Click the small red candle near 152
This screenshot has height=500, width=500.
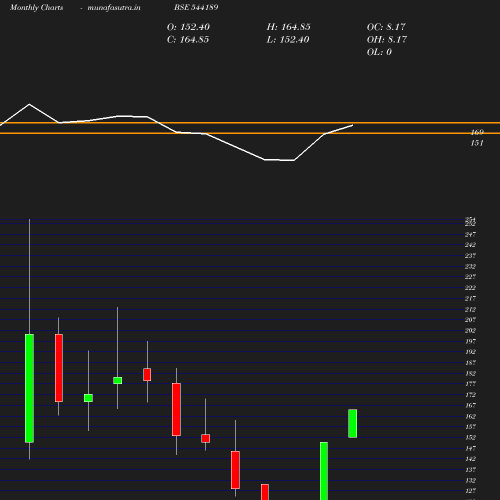(206, 438)
